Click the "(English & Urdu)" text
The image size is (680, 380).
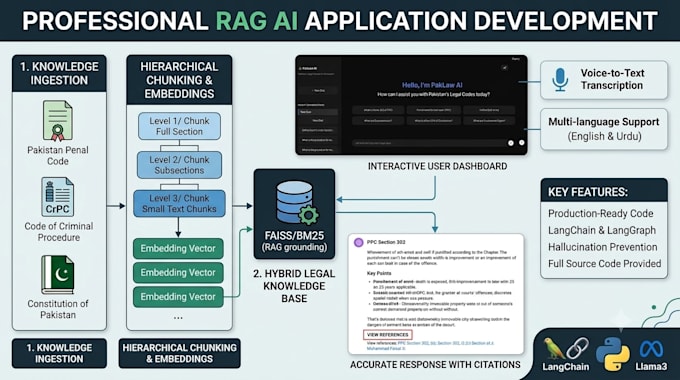(x=605, y=136)
